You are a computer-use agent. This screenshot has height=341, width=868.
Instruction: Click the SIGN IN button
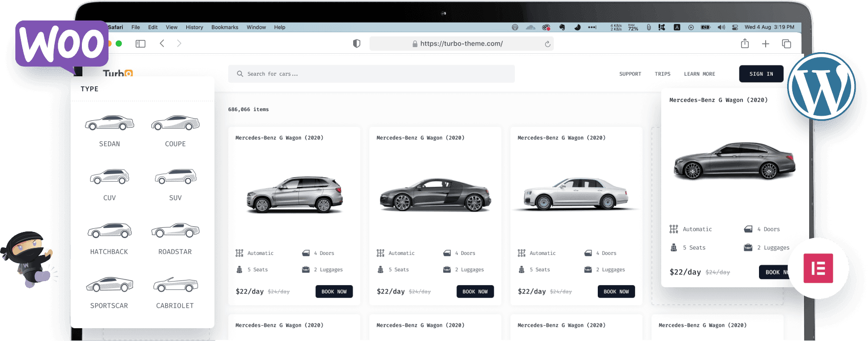(x=761, y=74)
